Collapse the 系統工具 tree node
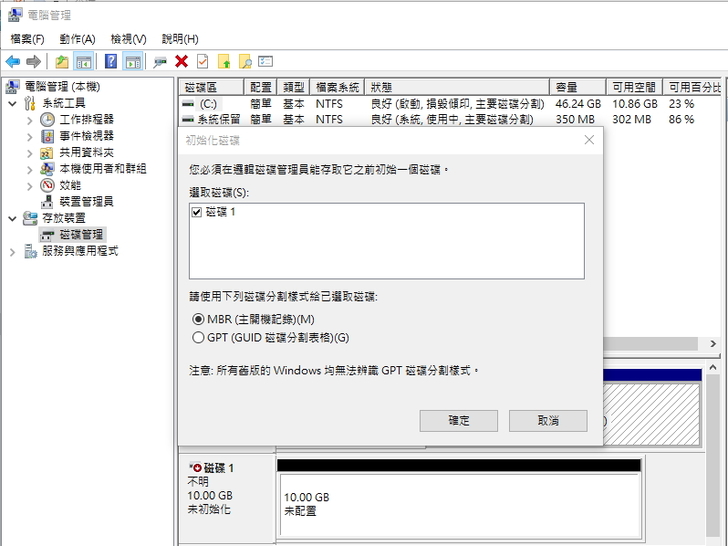728x546 pixels. [x=13, y=103]
